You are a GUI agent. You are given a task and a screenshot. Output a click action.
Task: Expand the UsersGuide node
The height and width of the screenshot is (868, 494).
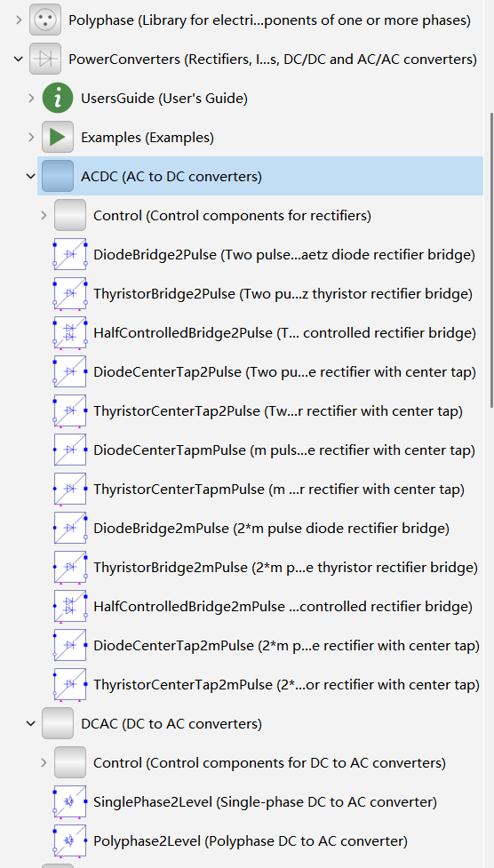pyautogui.click(x=31, y=99)
